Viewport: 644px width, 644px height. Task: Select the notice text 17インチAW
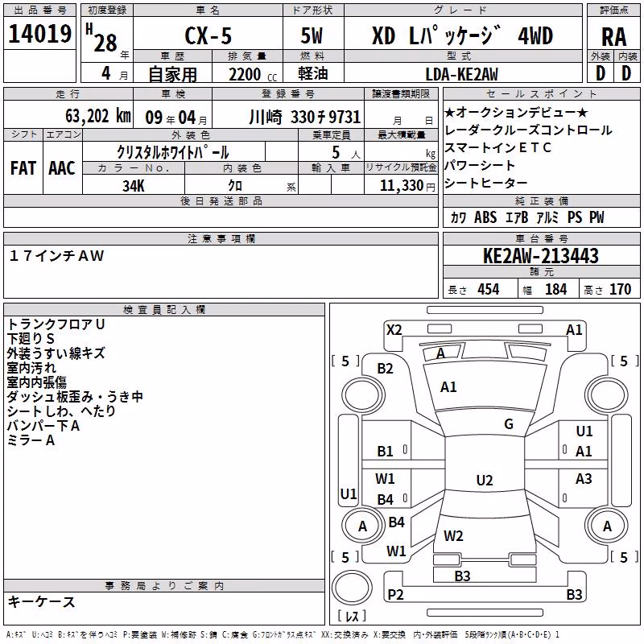(56, 256)
